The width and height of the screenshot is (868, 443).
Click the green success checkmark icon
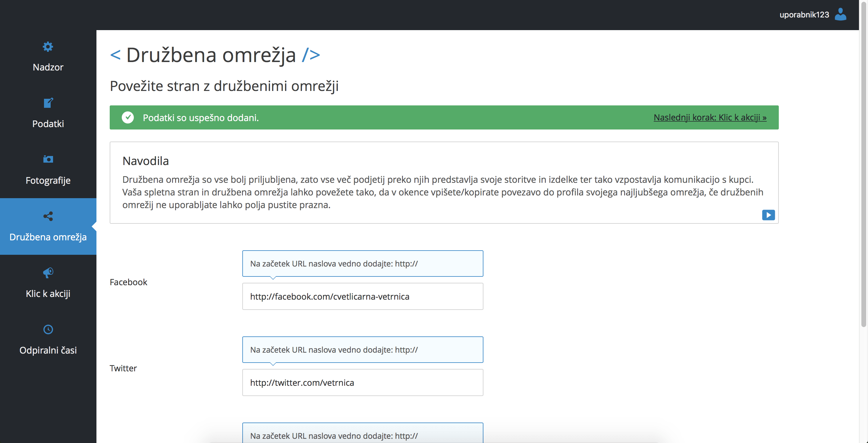coord(128,117)
